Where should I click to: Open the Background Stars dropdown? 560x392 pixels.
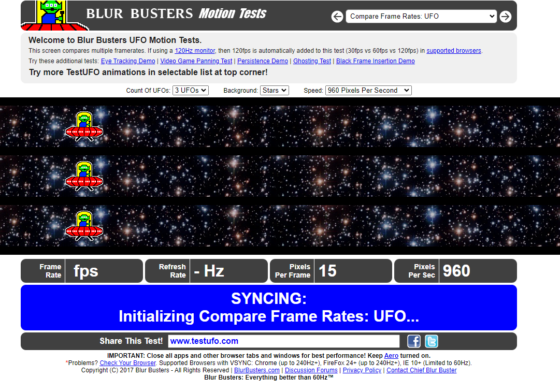[x=274, y=90]
